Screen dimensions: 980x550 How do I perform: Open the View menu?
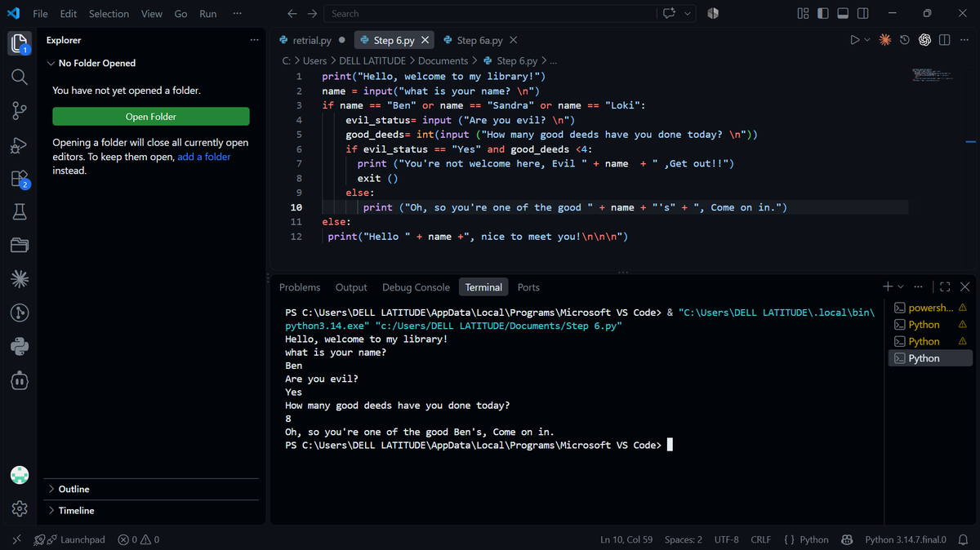[151, 14]
